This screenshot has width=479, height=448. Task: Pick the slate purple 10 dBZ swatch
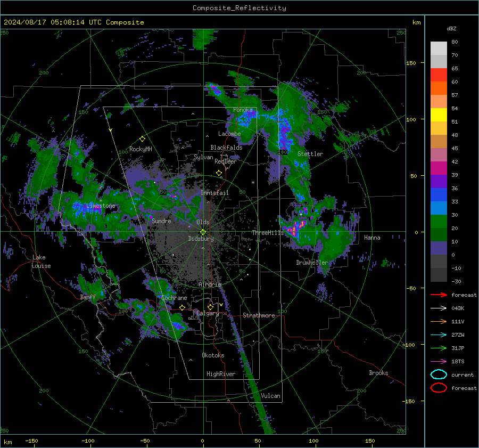(x=439, y=248)
